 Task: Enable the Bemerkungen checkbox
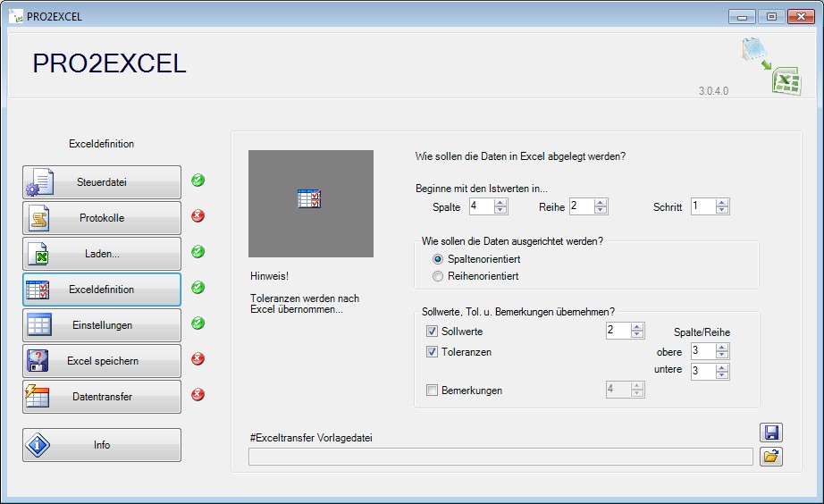[432, 390]
